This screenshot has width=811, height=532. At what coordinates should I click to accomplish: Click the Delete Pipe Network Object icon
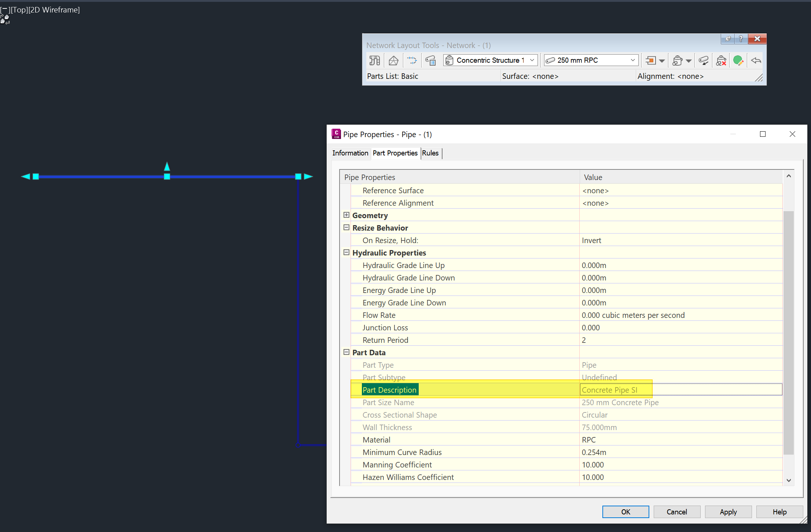pyautogui.click(x=721, y=60)
